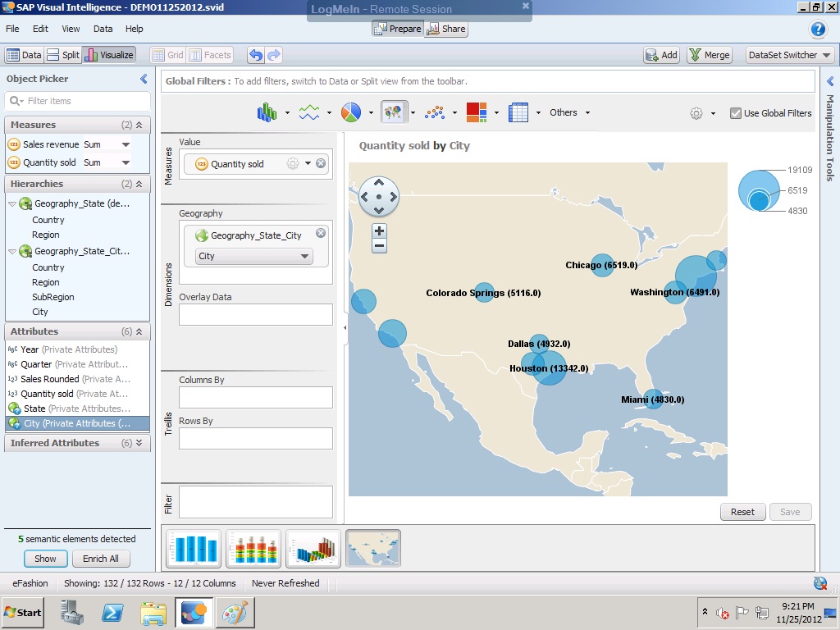Toggle the Grid view button
Image resolution: width=840 pixels, height=630 pixels.
point(167,55)
